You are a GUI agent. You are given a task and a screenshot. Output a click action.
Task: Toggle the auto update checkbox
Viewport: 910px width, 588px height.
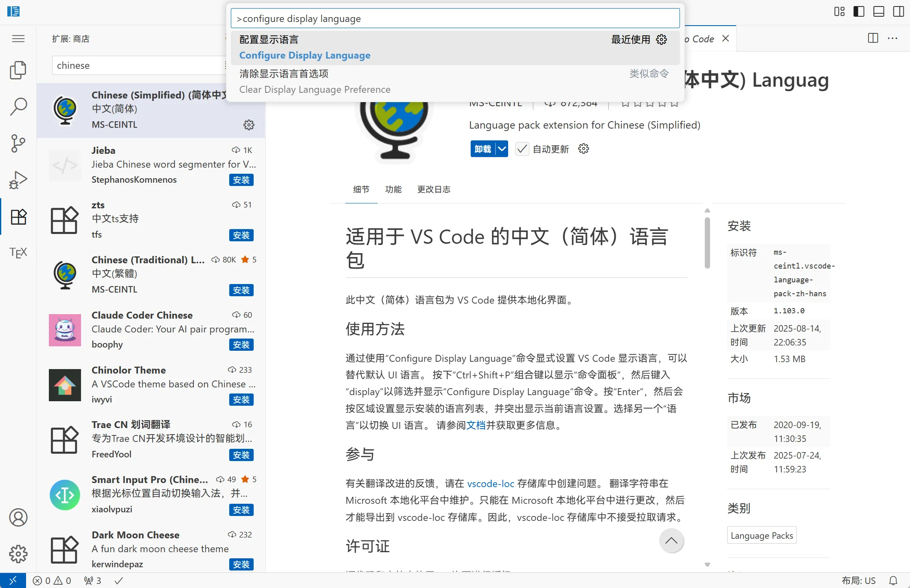coord(522,149)
